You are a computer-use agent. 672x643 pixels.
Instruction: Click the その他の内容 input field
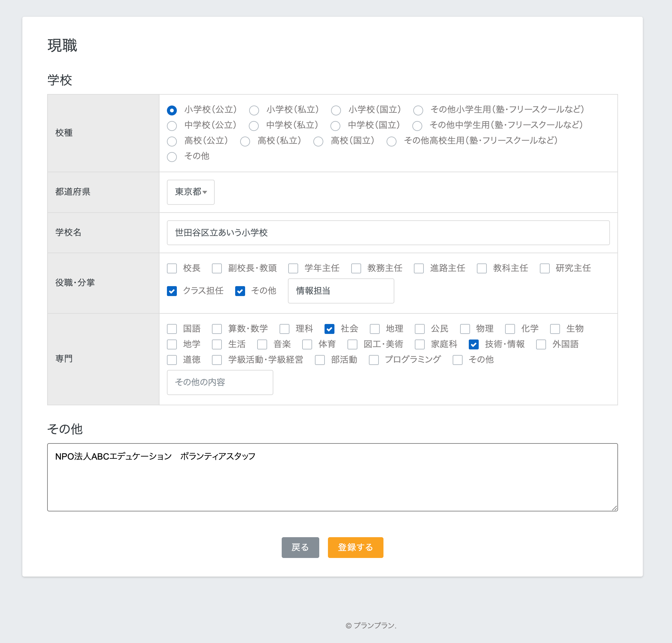point(220,382)
